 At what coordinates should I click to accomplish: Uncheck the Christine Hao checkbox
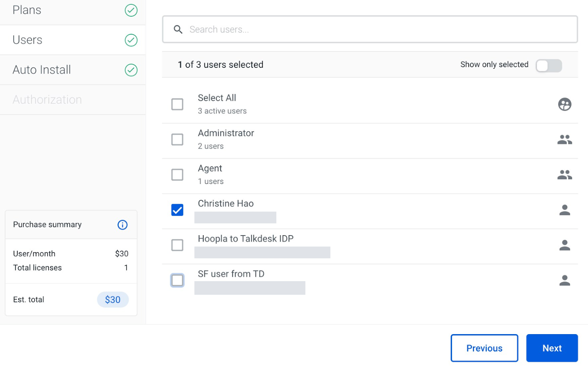(177, 210)
